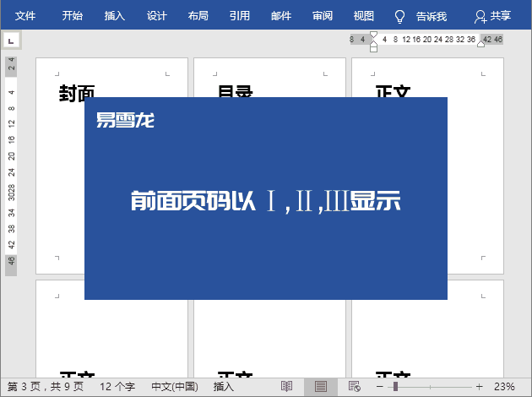Click the 封面 page thumbnail
Viewport: 532px width, 397px height.
pos(60,166)
